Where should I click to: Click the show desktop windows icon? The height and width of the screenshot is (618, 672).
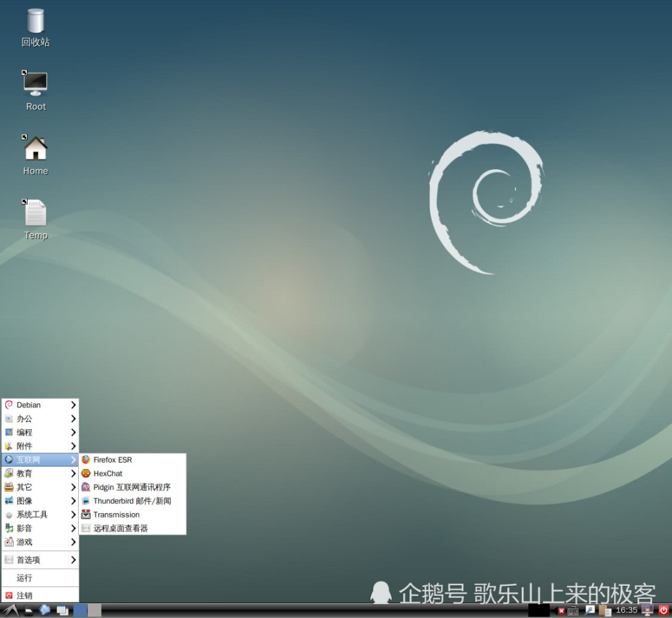(62, 610)
